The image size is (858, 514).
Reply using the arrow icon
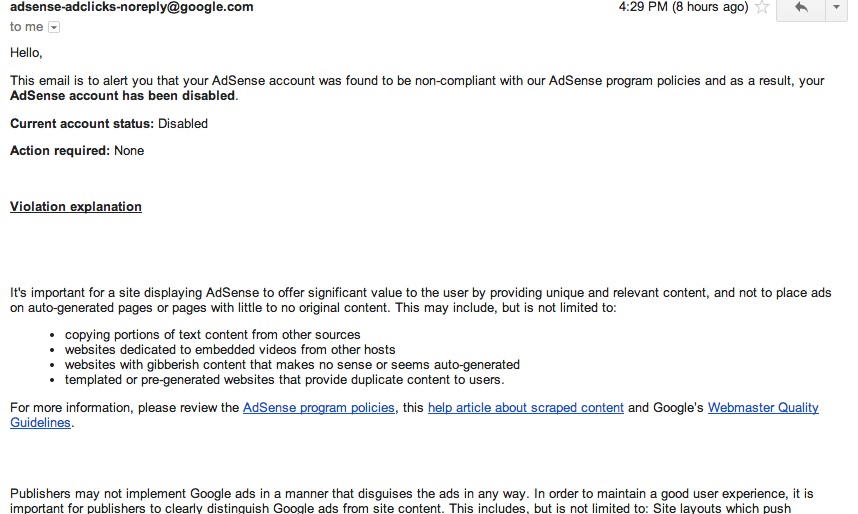click(800, 8)
